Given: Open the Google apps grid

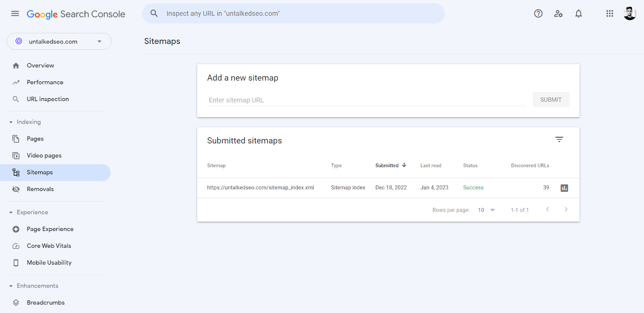Looking at the screenshot, I should pyautogui.click(x=610, y=14).
